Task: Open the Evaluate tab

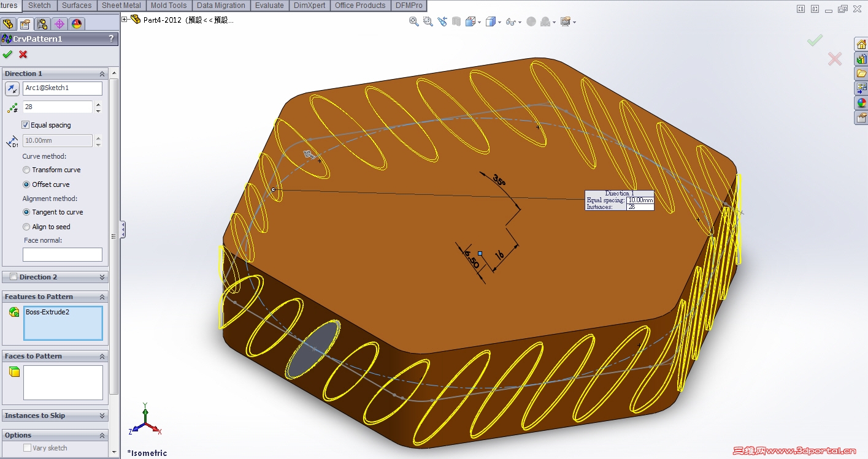Action: [270, 6]
